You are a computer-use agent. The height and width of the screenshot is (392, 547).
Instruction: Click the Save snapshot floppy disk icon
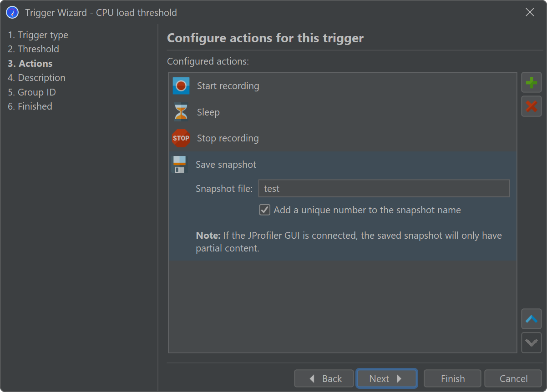(x=180, y=165)
